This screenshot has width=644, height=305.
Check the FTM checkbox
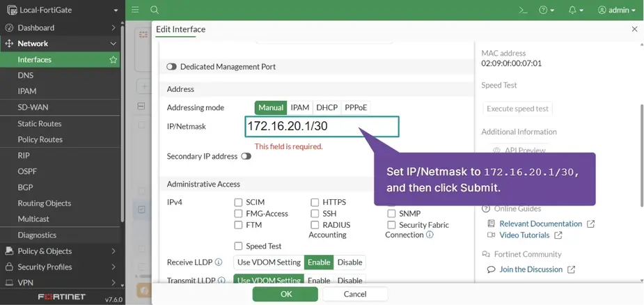(x=238, y=225)
